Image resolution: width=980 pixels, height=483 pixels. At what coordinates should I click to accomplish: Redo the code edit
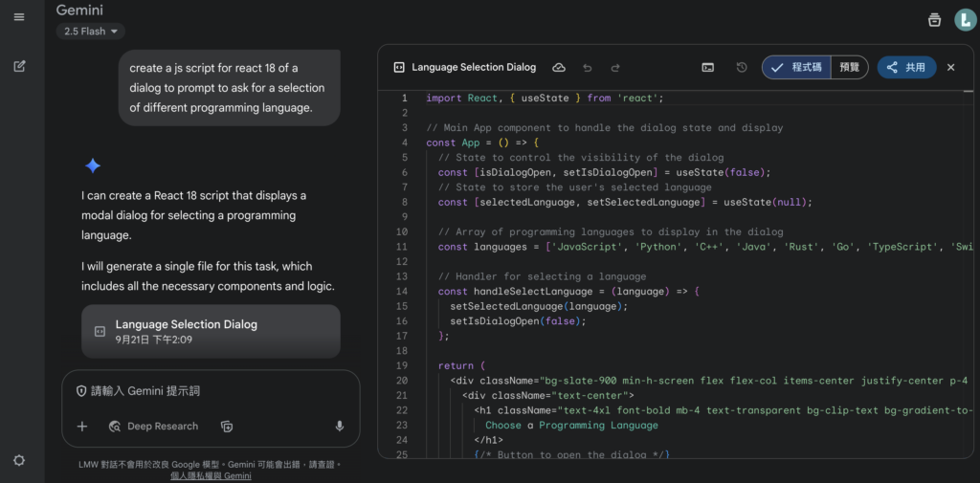point(615,68)
